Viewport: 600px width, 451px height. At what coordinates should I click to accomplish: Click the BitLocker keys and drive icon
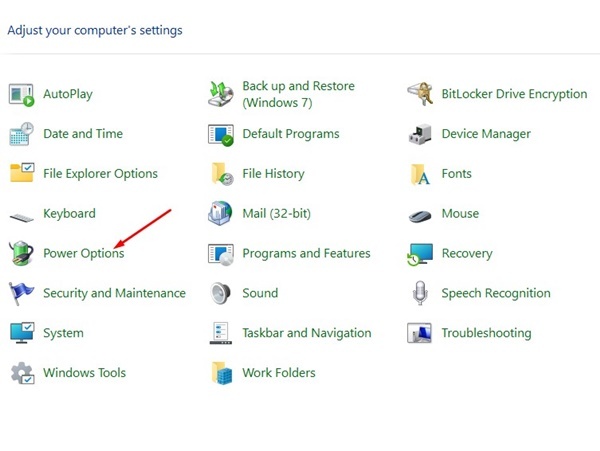[420, 94]
